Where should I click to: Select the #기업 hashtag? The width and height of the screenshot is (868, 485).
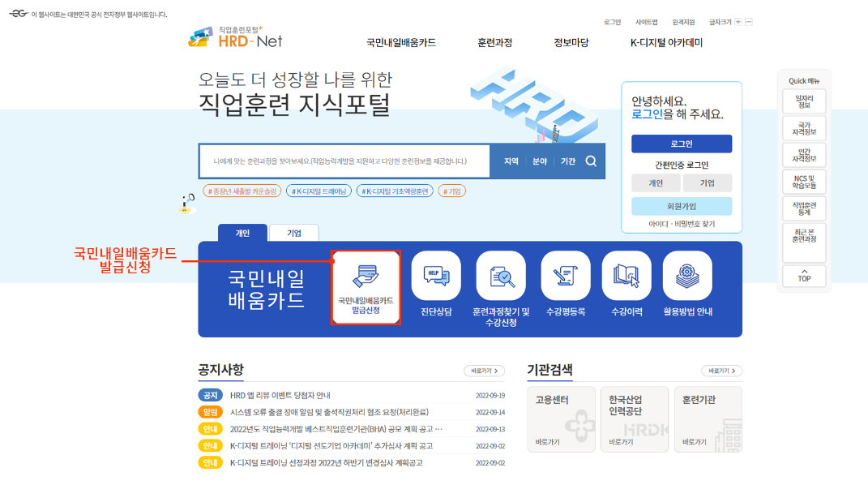coord(451,191)
